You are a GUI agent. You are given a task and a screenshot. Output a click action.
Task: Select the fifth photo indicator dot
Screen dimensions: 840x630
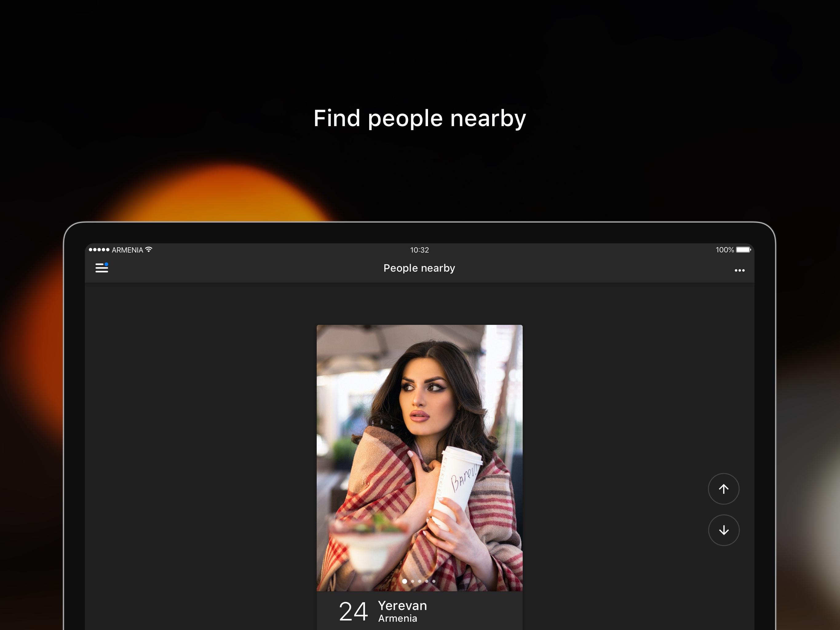434,581
